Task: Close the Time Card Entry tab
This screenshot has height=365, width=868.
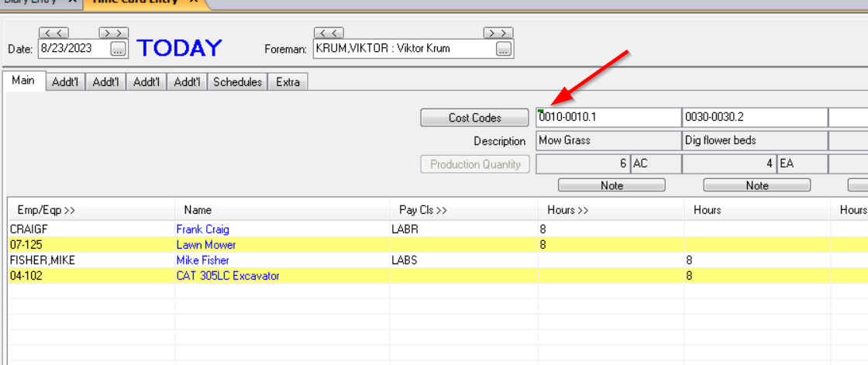Action: (193, 2)
